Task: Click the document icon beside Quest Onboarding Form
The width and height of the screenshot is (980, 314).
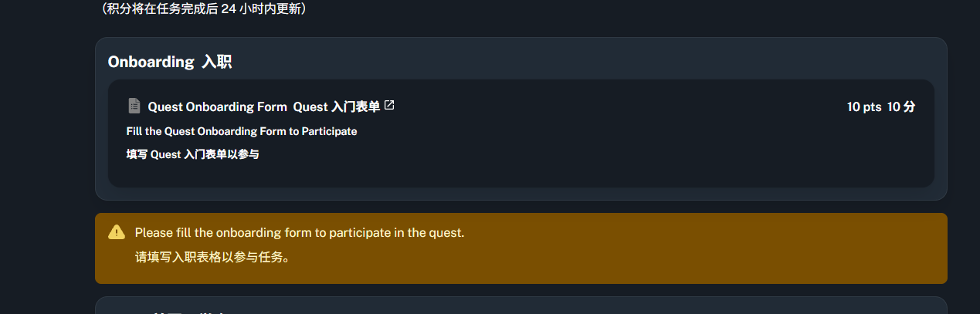Action: [x=134, y=106]
